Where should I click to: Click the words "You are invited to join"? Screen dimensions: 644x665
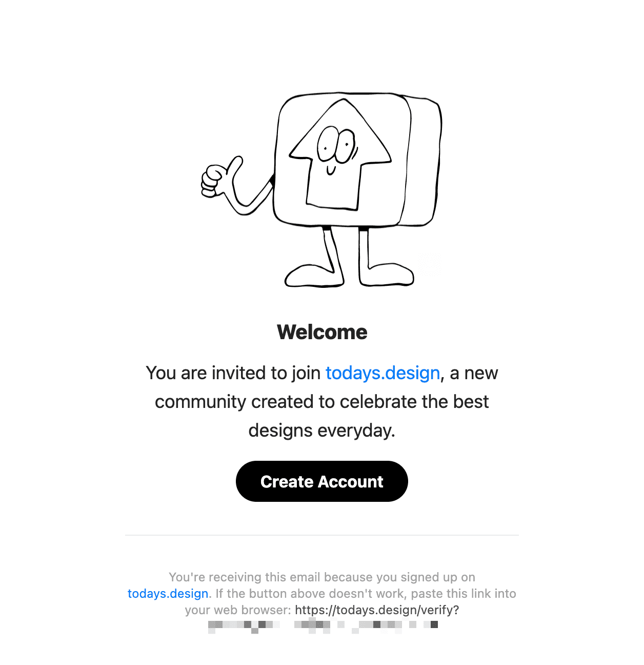tap(233, 373)
